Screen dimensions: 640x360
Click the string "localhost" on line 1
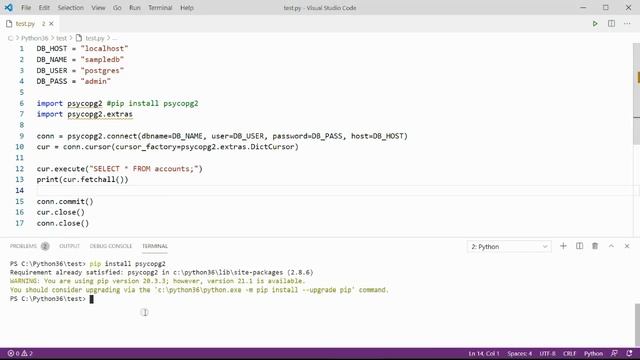click(104, 49)
